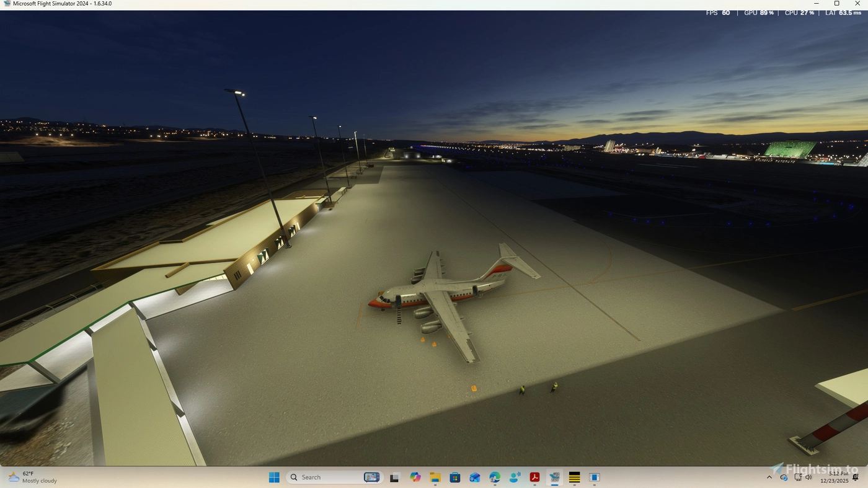Viewport: 868px width, 488px height.
Task: Toggle Task View on the taskbar
Action: [x=394, y=477]
